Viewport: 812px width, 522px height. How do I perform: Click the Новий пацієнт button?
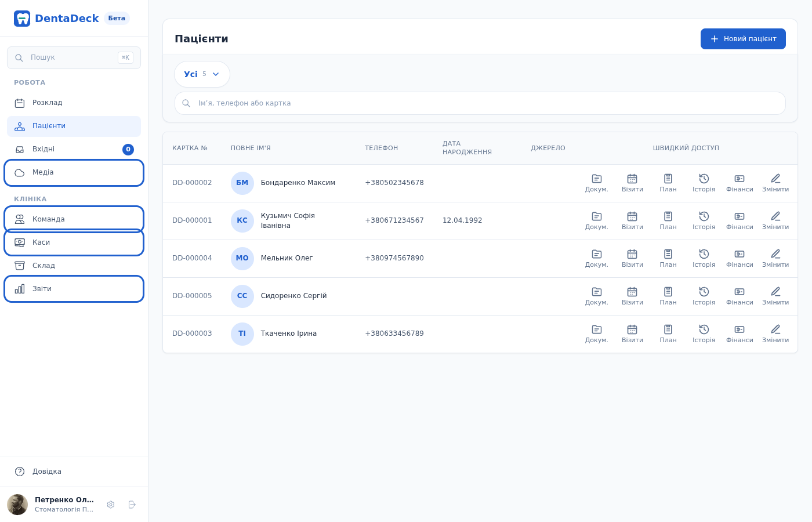[743, 39]
